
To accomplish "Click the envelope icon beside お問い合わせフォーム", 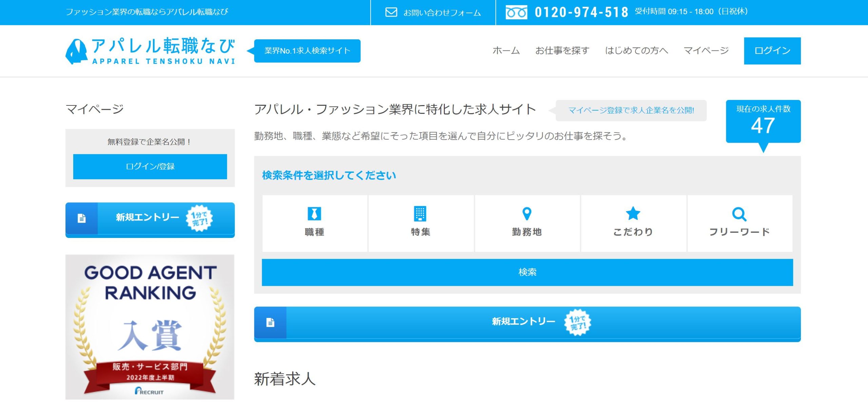I will point(391,13).
